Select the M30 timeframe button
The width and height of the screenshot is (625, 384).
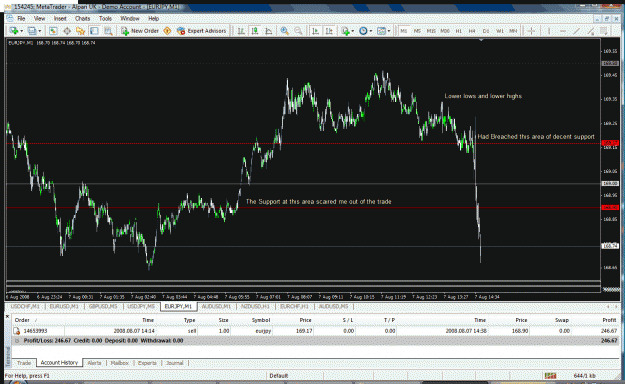(x=445, y=31)
